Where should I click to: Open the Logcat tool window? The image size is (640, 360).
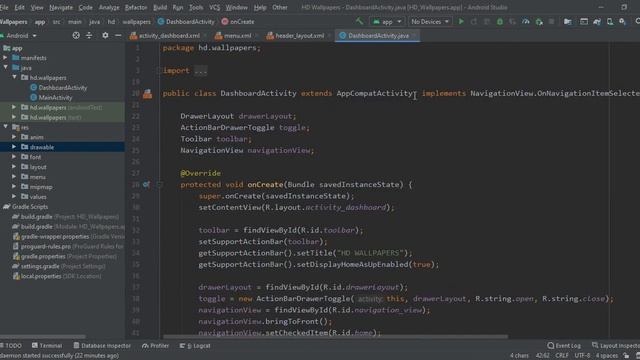click(195, 346)
